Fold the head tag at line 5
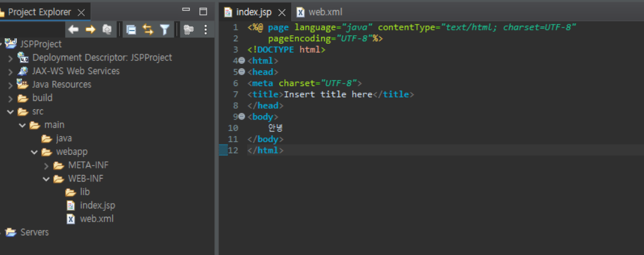The height and width of the screenshot is (255, 644). tap(242, 72)
